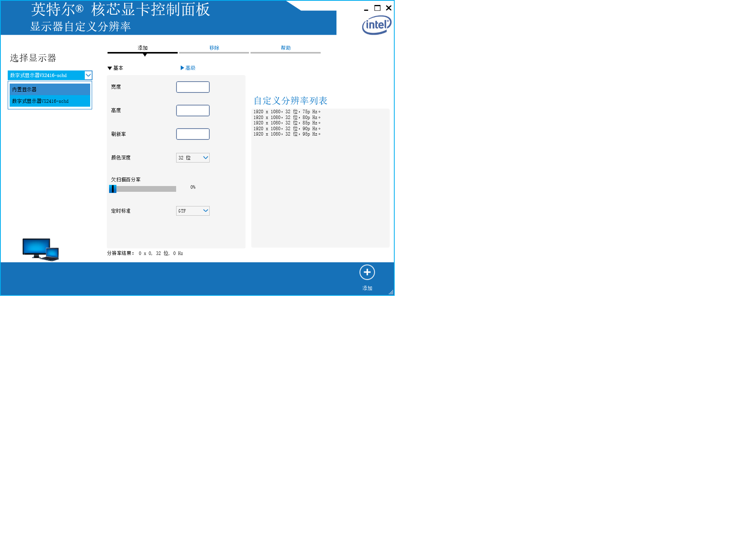Click the Intel logo
The width and height of the screenshot is (740, 560).
(377, 25)
